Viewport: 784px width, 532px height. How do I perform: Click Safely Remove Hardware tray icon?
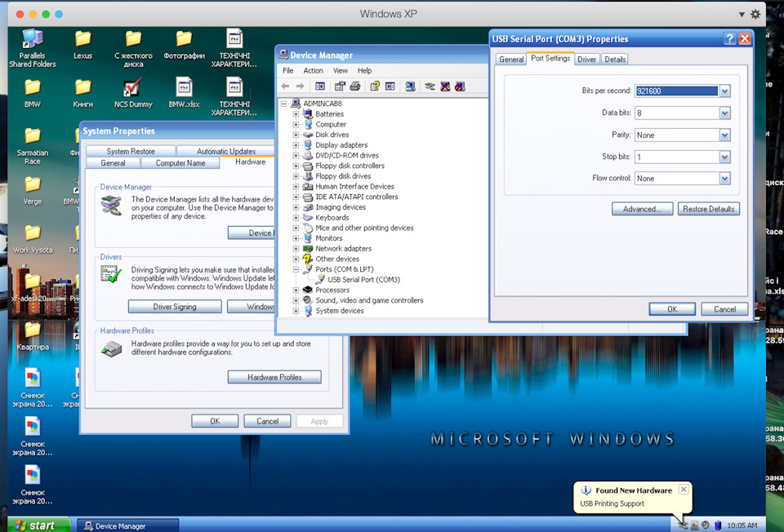tap(683, 525)
